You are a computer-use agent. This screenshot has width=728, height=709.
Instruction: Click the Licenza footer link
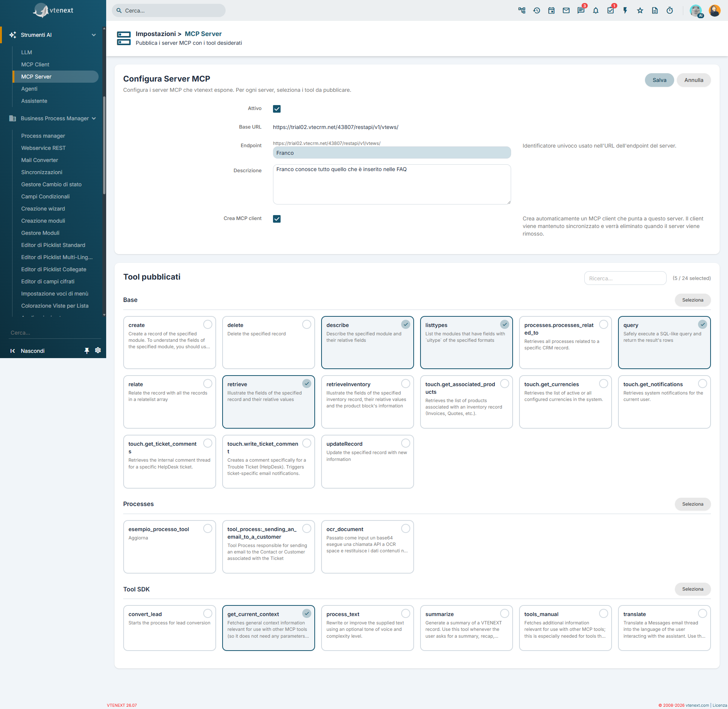tap(720, 705)
